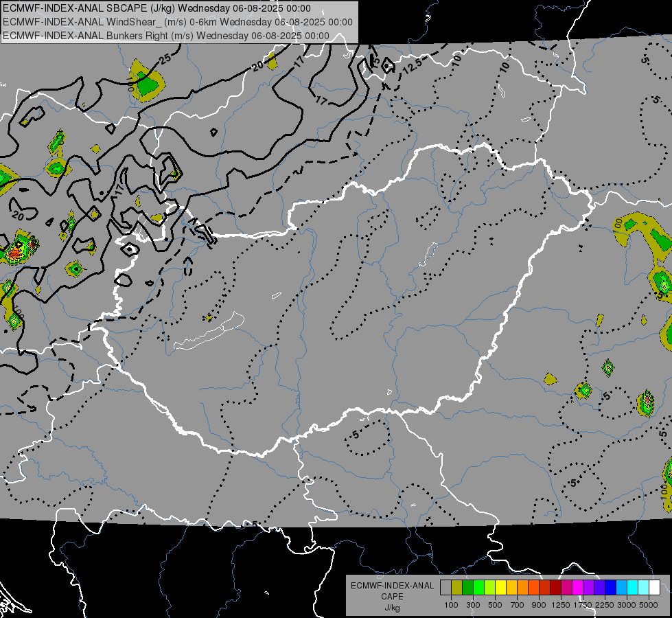Click the pure blue legend swatch
The image size is (672, 618).
point(611,588)
